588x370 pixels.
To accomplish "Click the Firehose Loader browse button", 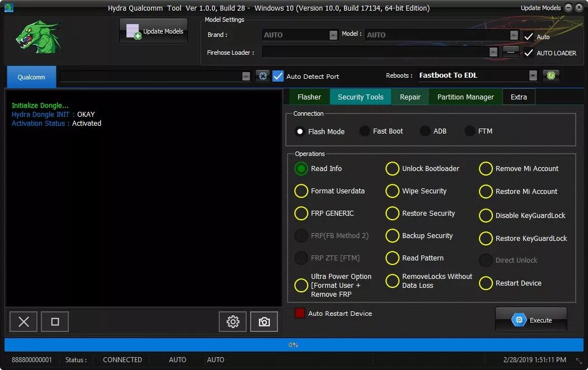I will (x=511, y=52).
